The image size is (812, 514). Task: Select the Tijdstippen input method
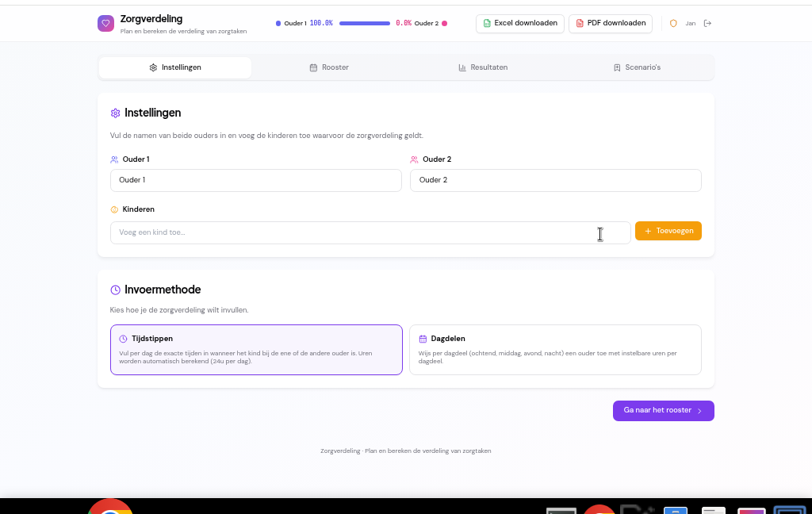click(x=255, y=349)
